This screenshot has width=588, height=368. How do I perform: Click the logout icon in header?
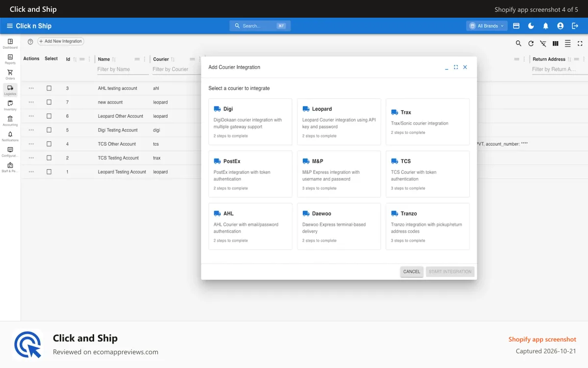point(575,26)
